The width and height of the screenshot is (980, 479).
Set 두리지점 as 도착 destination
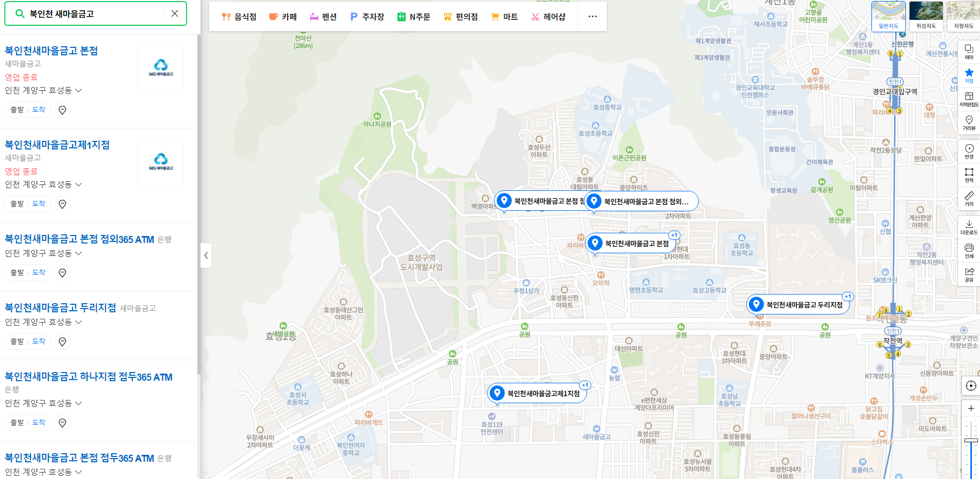click(39, 341)
